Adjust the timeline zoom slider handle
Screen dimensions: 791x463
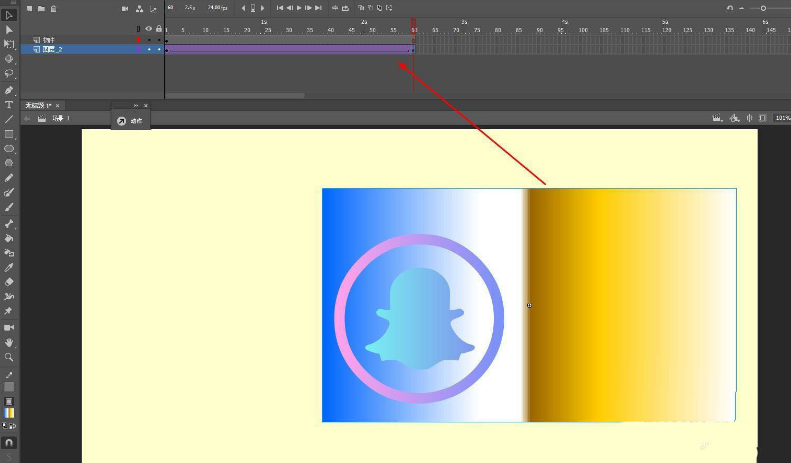763,9
